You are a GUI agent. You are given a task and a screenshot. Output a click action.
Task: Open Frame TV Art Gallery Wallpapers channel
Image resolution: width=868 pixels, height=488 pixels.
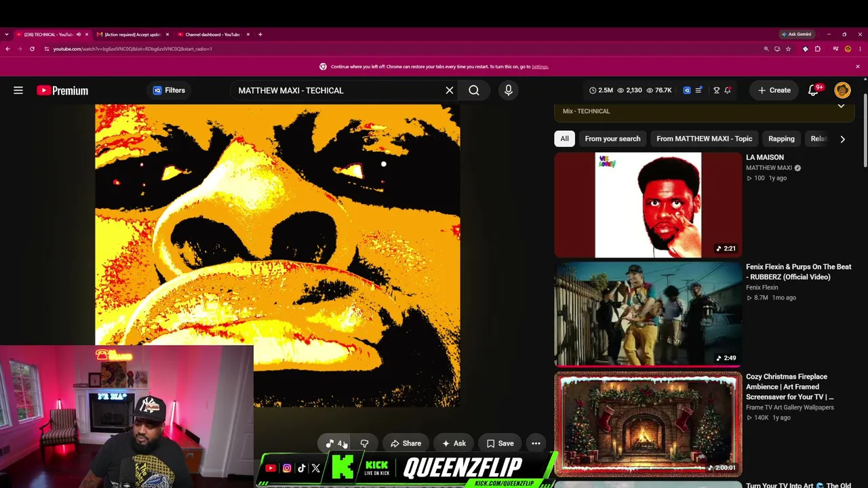click(790, 407)
